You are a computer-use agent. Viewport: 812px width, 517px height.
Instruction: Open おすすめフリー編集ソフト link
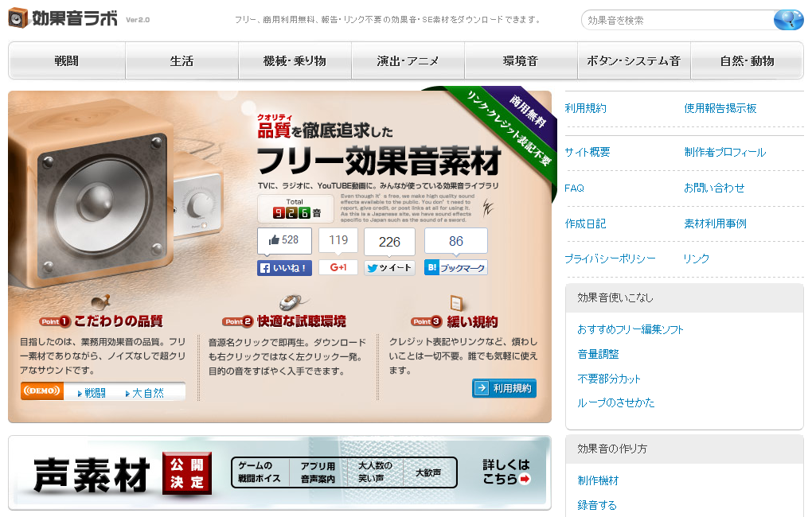tap(630, 329)
